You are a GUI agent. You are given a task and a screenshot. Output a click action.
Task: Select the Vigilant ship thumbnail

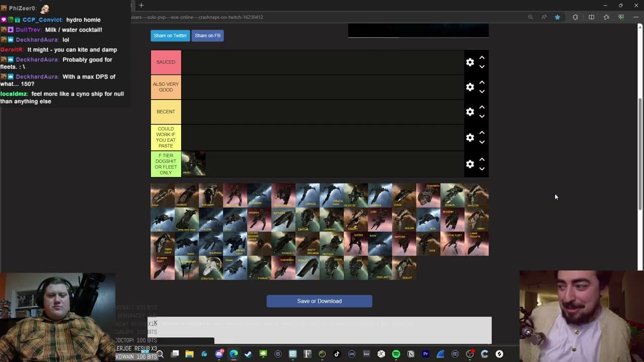point(380,268)
